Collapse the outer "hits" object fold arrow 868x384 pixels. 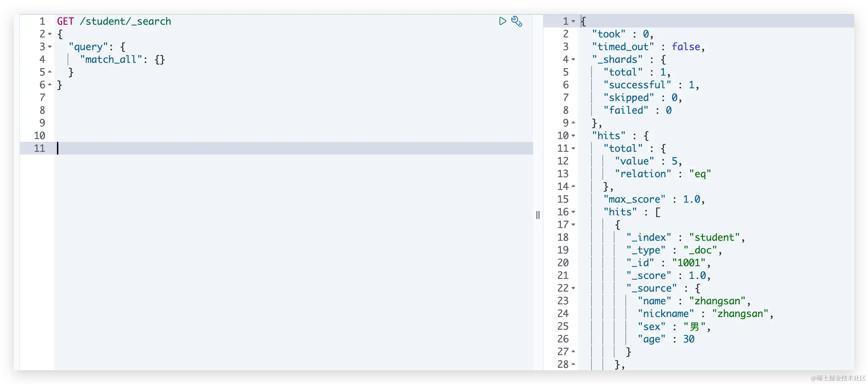573,136
